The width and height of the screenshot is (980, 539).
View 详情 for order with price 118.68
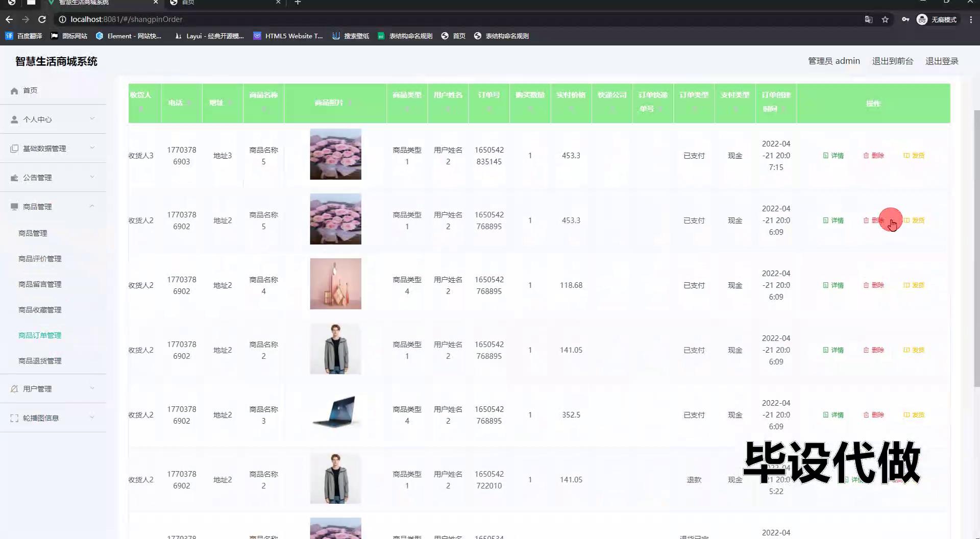pyautogui.click(x=833, y=285)
